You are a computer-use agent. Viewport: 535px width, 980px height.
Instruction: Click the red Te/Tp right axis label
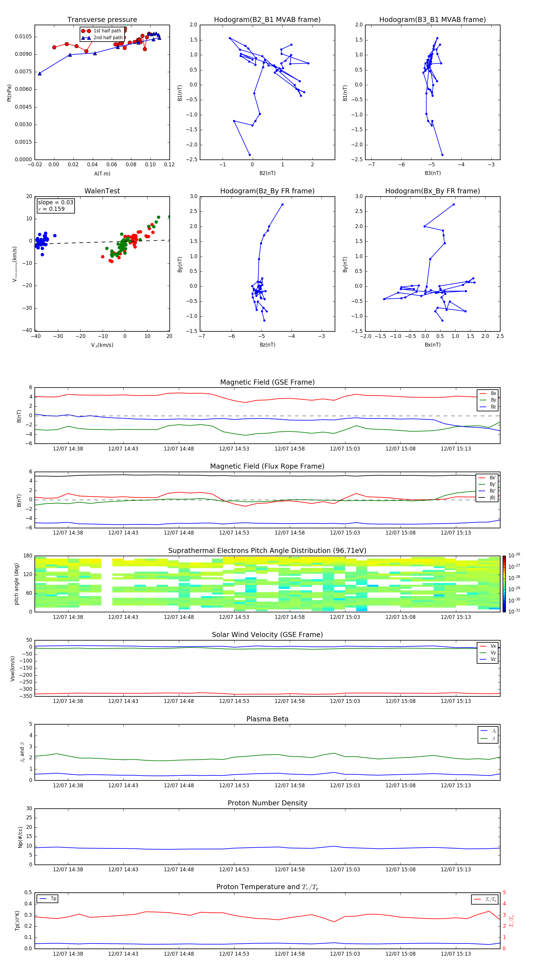point(512,921)
